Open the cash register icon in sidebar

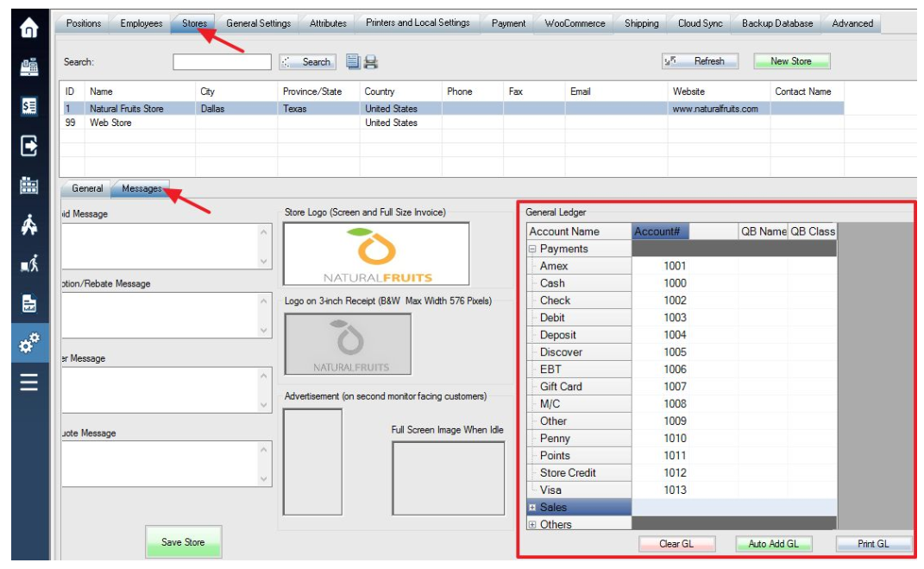29,67
